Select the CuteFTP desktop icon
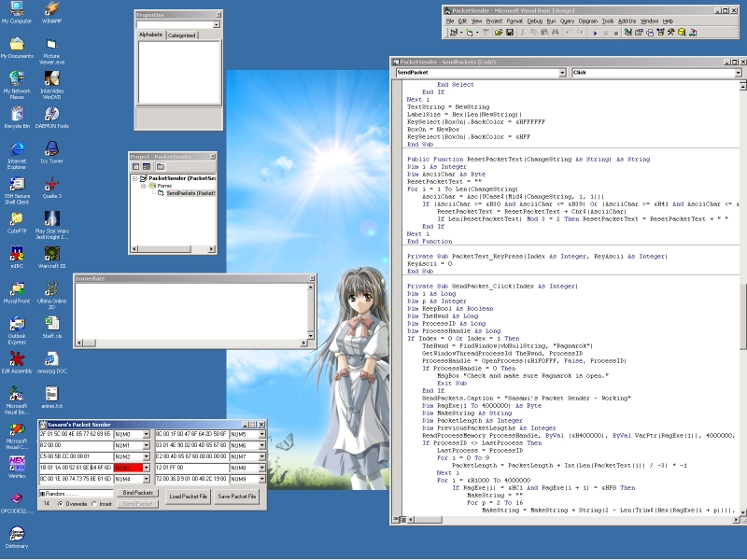The image size is (747, 560). 17,222
